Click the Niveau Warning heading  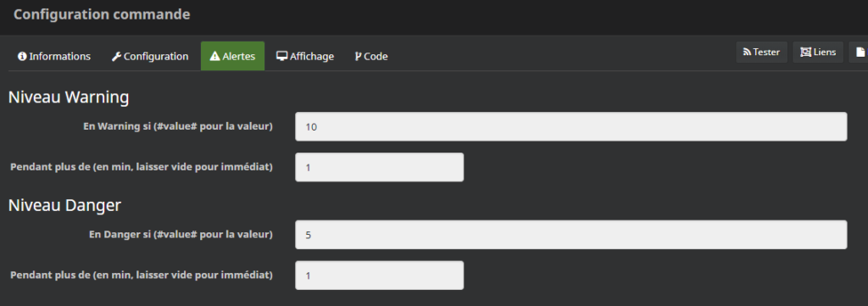pyautogui.click(x=69, y=97)
